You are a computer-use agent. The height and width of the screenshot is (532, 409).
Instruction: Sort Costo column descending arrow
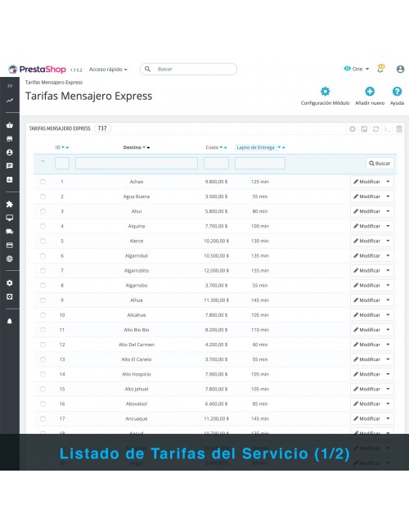click(x=221, y=147)
